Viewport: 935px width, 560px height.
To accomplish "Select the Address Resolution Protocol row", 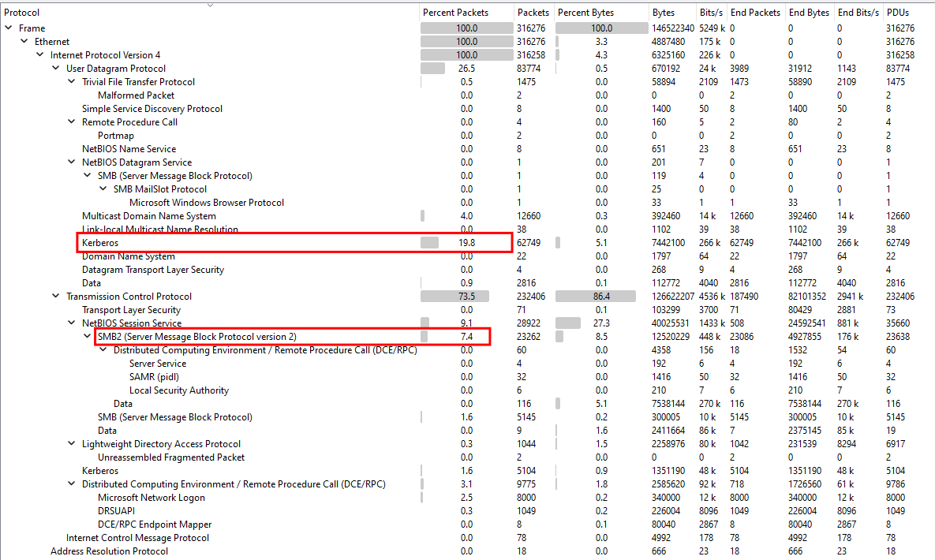I will pos(109,551).
